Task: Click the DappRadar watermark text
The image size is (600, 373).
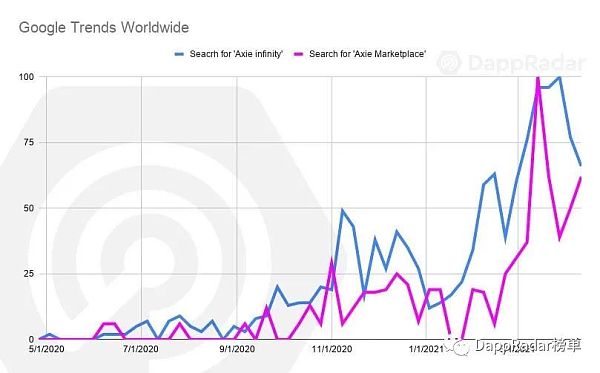Action: point(526,63)
